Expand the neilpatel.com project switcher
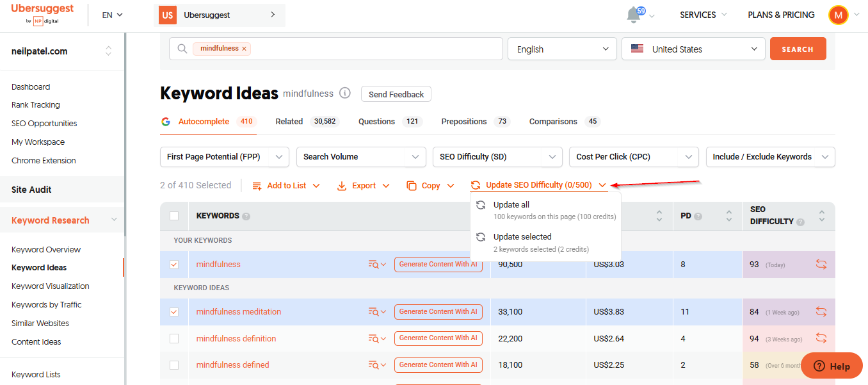The width and height of the screenshot is (868, 385). click(x=108, y=51)
